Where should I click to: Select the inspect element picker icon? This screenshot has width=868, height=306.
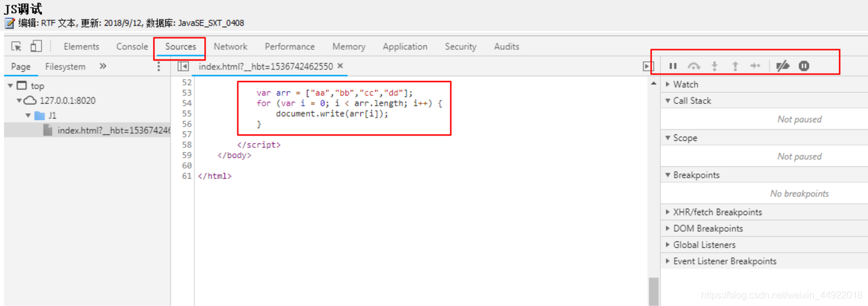coord(17,46)
